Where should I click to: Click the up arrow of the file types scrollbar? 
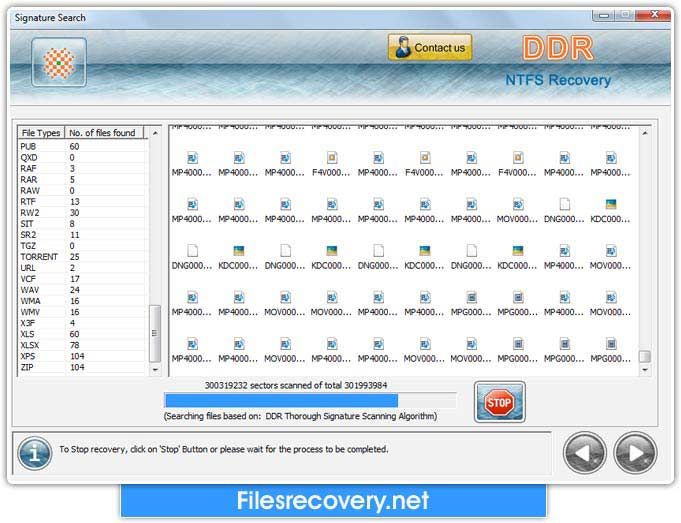click(155, 132)
